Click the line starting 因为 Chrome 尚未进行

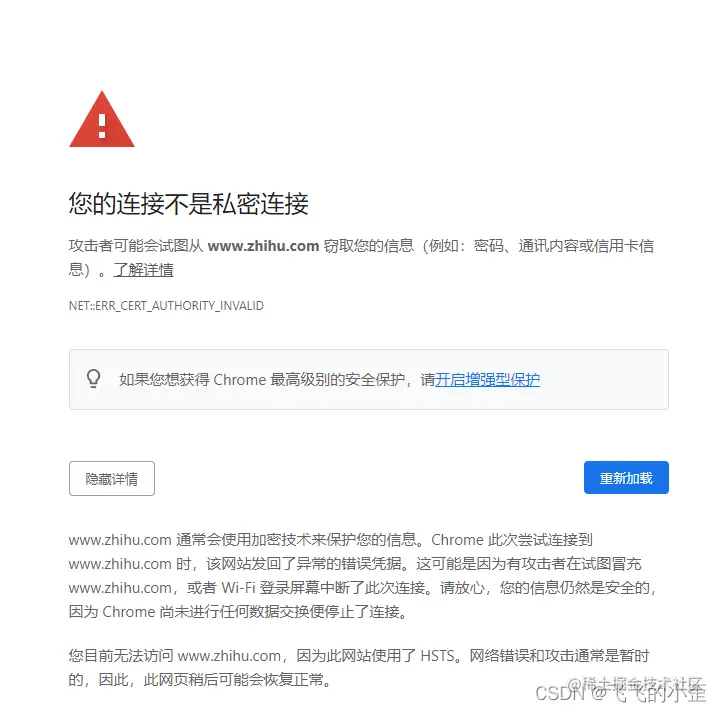pos(238,612)
